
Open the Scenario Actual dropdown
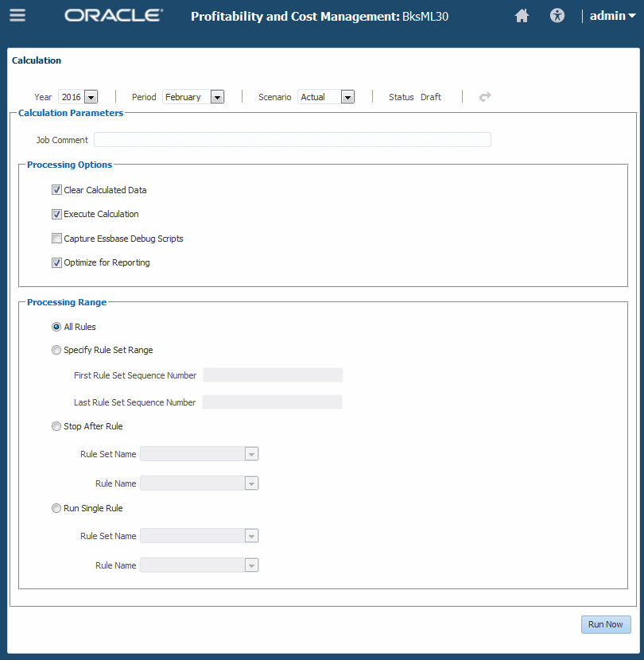coord(347,97)
